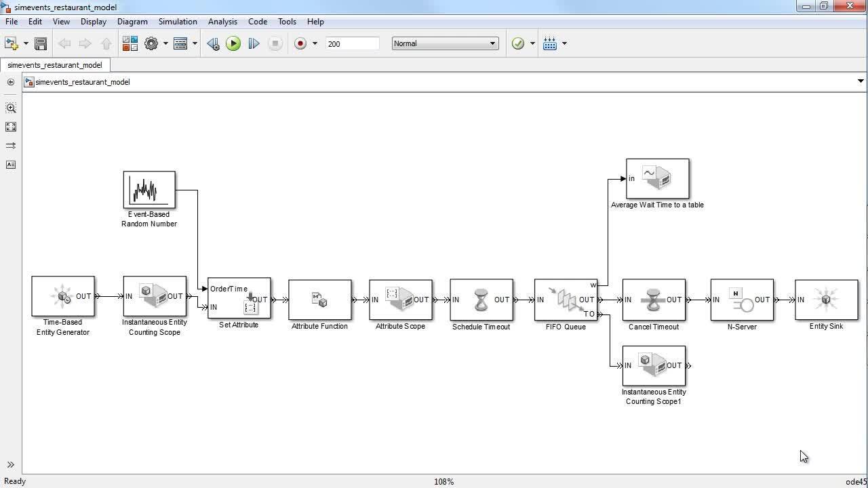This screenshot has height=488, width=868.
Task: Click the Model Advisor checkmark icon
Action: 517,43
